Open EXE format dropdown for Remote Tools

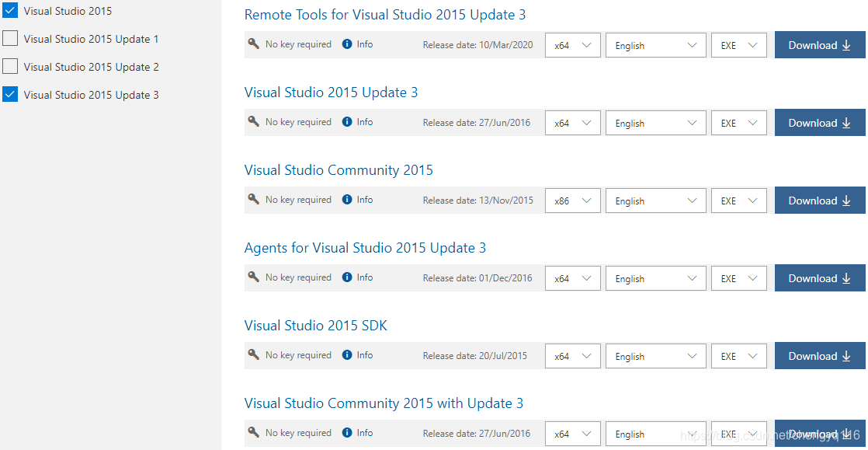739,45
